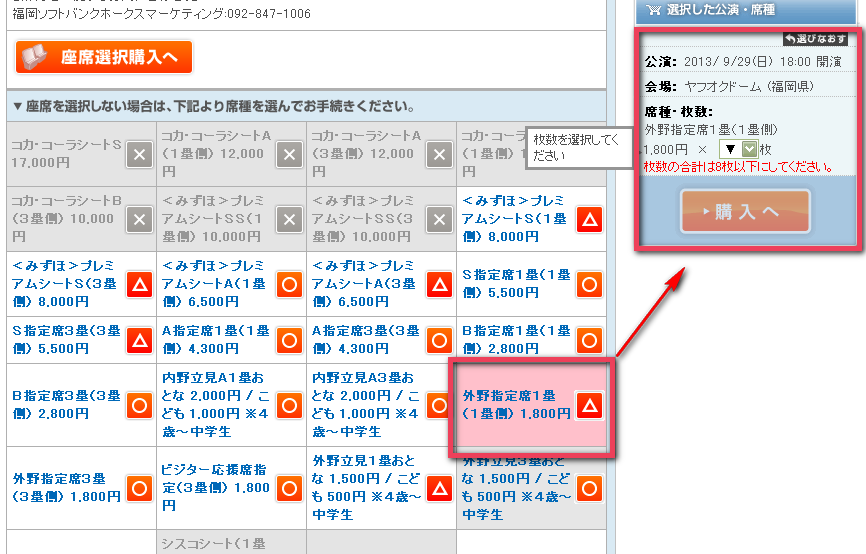Image resolution: width=866 pixels, height=554 pixels.
Task: Click triangle icon for 外野指定席1塁 1,800円
Action: pyautogui.click(x=589, y=406)
